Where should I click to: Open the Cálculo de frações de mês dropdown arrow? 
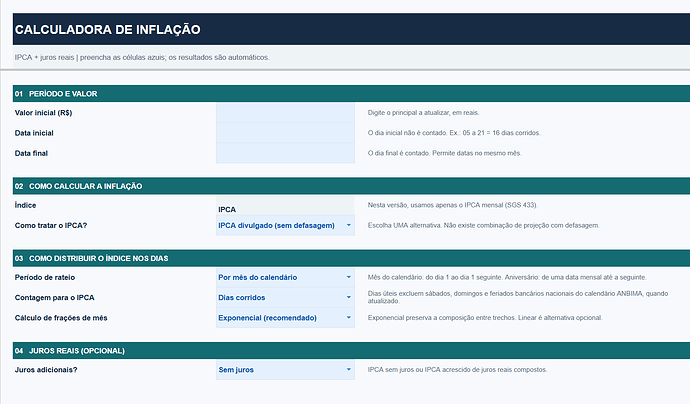pyautogui.click(x=349, y=318)
